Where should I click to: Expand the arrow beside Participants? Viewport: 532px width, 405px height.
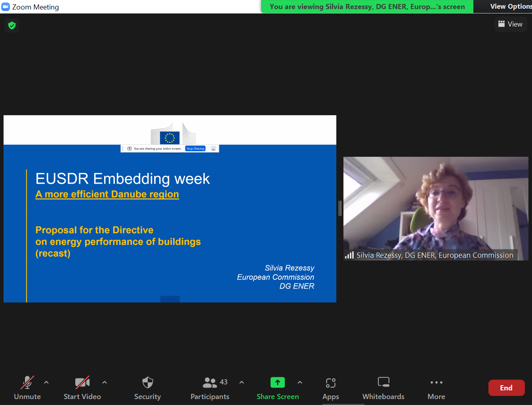pyautogui.click(x=242, y=382)
